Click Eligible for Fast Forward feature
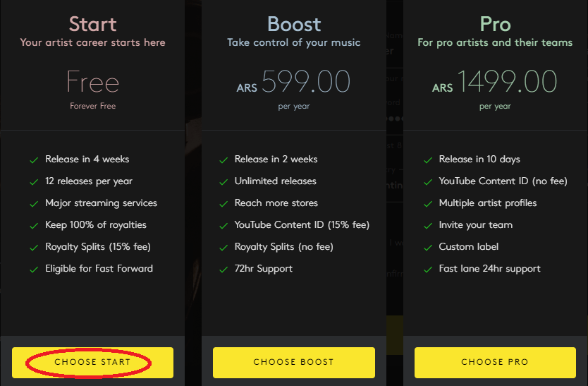 (x=99, y=268)
